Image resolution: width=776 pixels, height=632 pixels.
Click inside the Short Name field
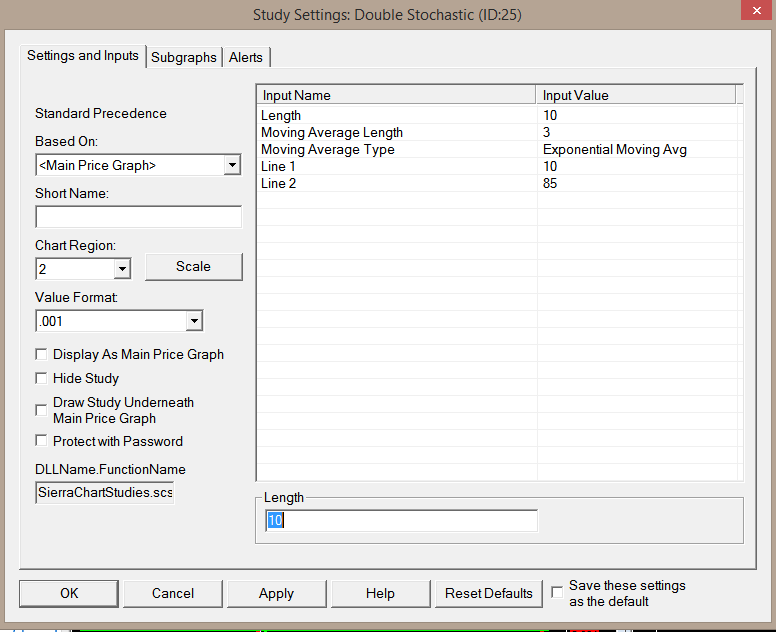click(x=139, y=217)
